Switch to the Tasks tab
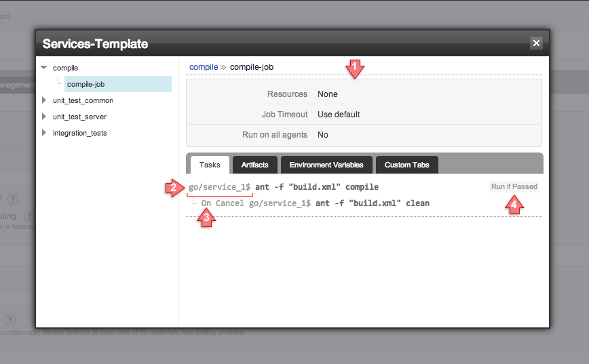Viewport: 589px width, 364px height. 210,165
